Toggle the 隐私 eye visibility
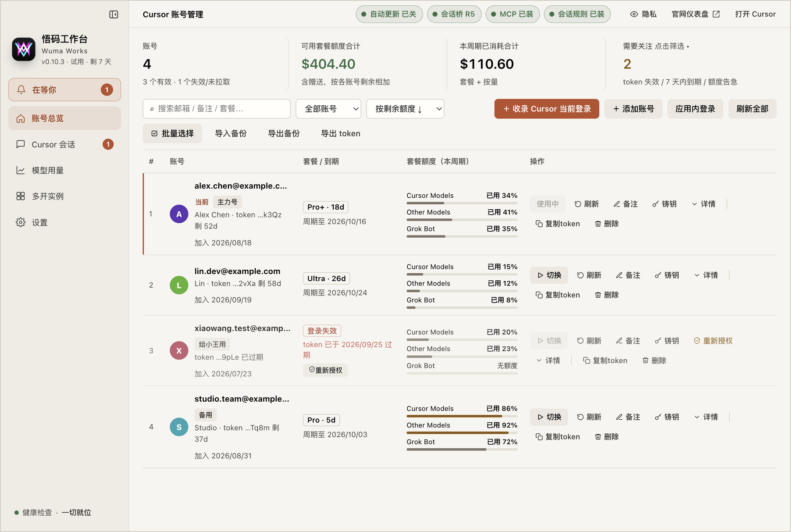The height and width of the screenshot is (532, 791). [643, 14]
